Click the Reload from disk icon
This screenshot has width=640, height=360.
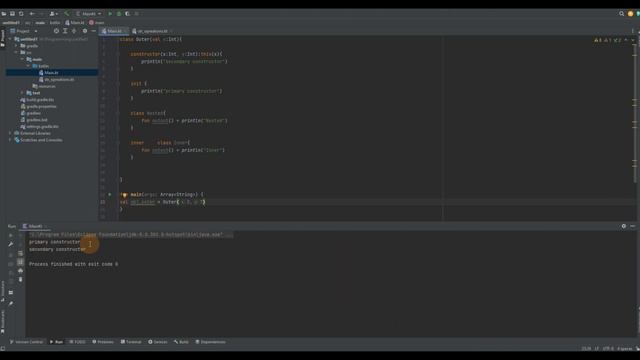(21, 13)
